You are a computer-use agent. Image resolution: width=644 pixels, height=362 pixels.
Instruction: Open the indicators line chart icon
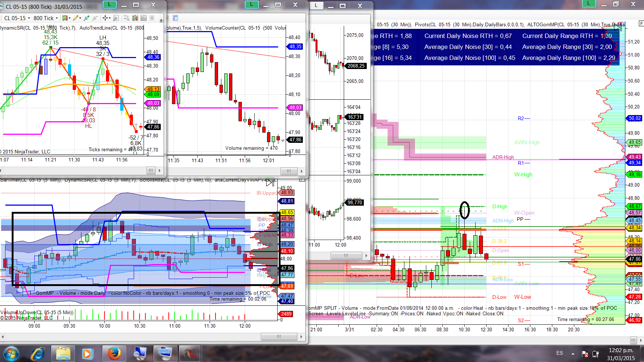pos(144,18)
